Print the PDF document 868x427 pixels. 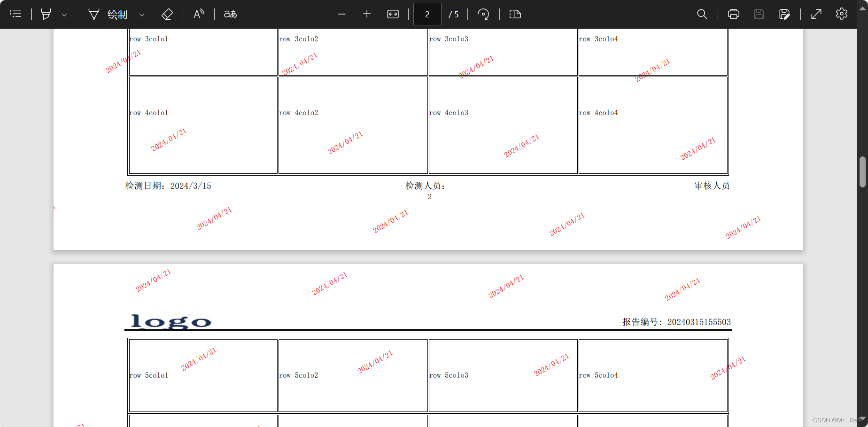tap(734, 14)
